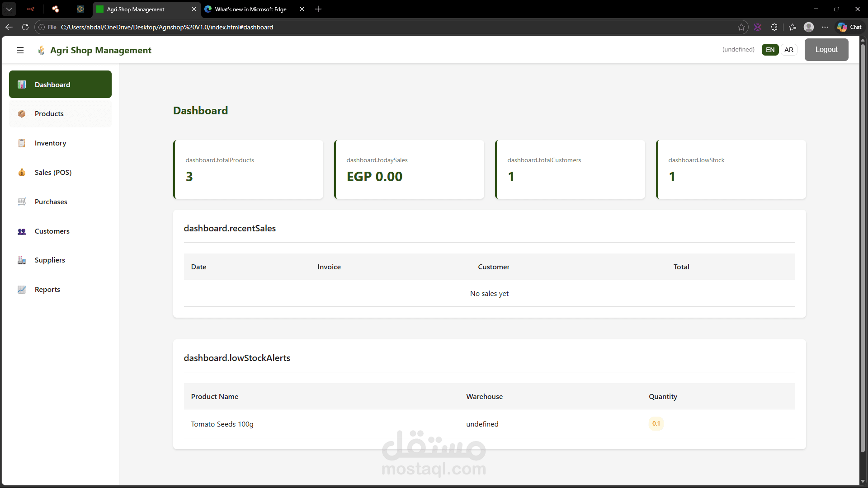The image size is (868, 488).
Task: Open the Purchases page
Action: click(x=51, y=202)
